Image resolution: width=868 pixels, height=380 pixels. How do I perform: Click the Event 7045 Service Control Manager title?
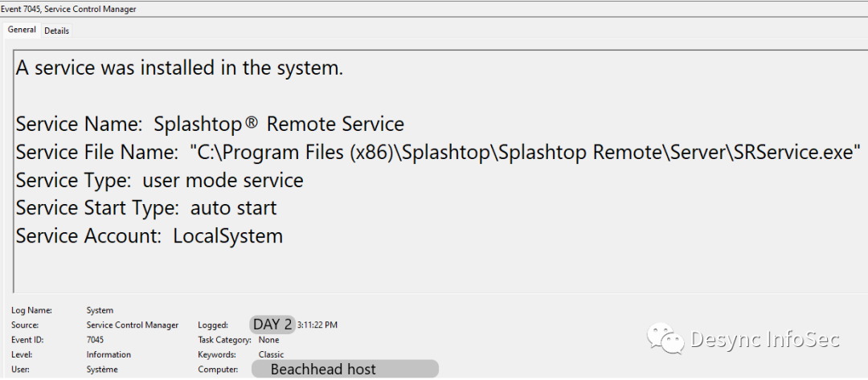(68, 9)
